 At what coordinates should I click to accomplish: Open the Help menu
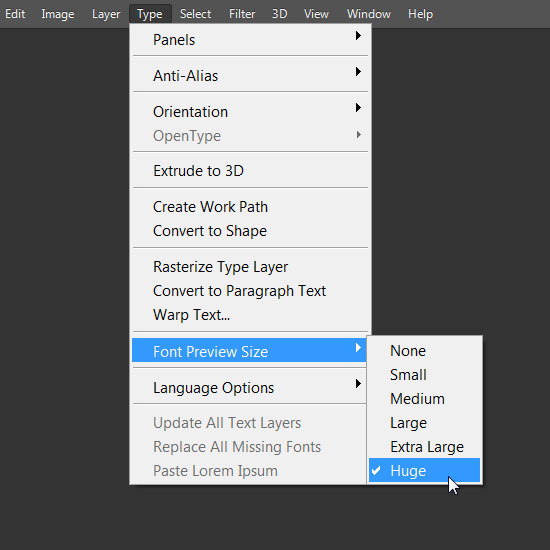[x=420, y=14]
